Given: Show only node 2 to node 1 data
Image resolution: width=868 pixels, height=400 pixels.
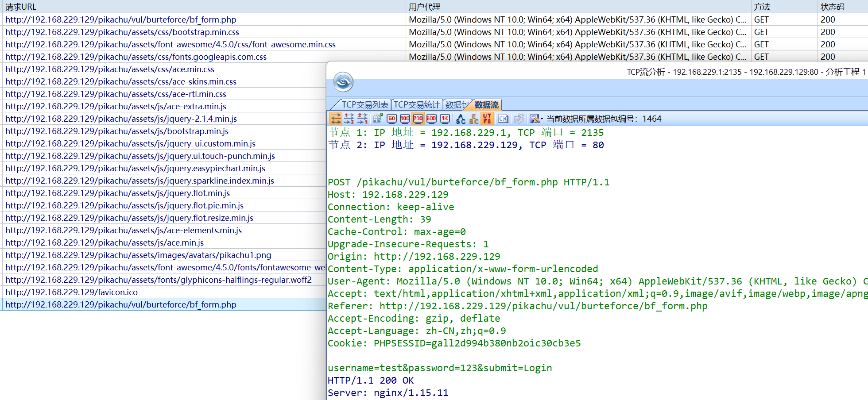Looking at the screenshot, I should pos(362,119).
